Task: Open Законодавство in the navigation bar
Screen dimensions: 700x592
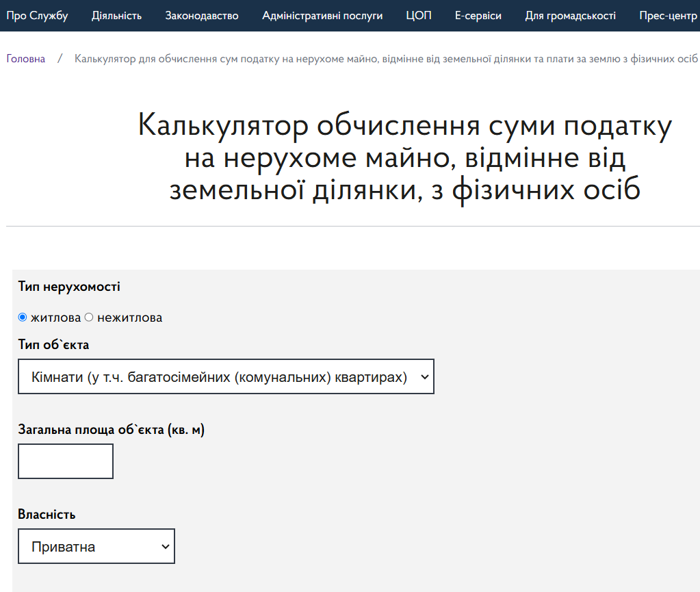Action: point(202,16)
